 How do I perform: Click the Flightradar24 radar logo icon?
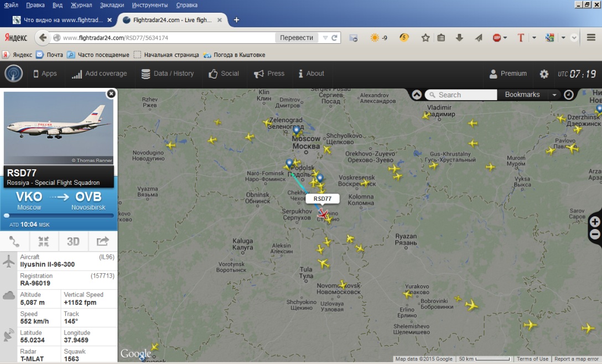pos(13,74)
